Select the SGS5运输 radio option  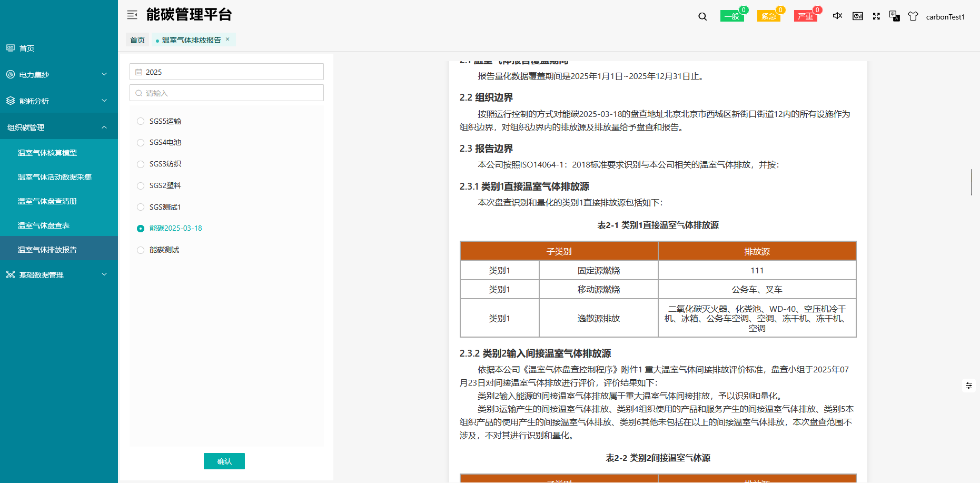[141, 121]
